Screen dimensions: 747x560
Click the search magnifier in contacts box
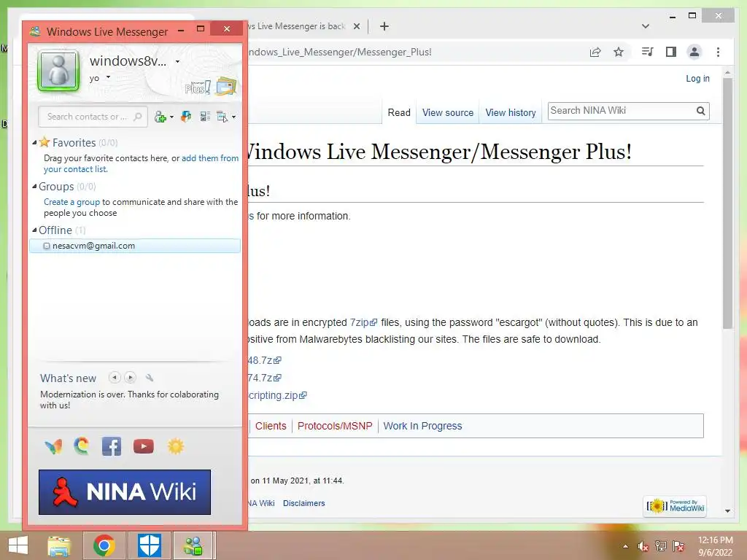point(138,117)
